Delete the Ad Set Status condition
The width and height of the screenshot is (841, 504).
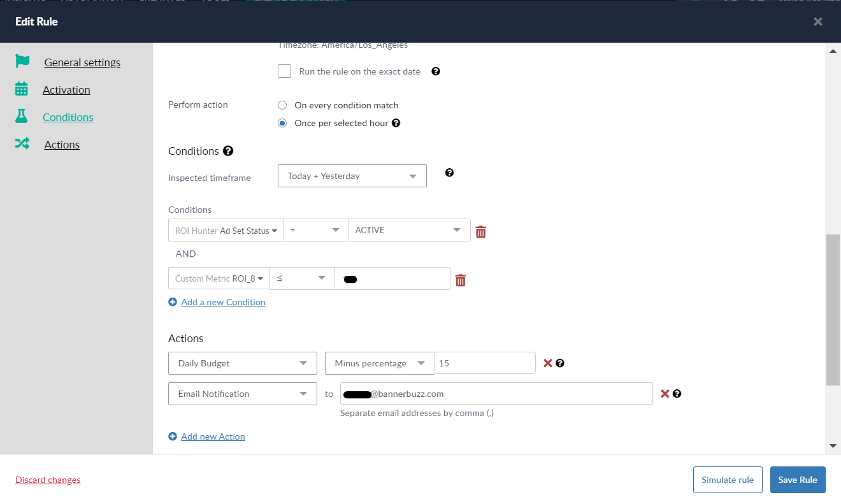pos(481,232)
